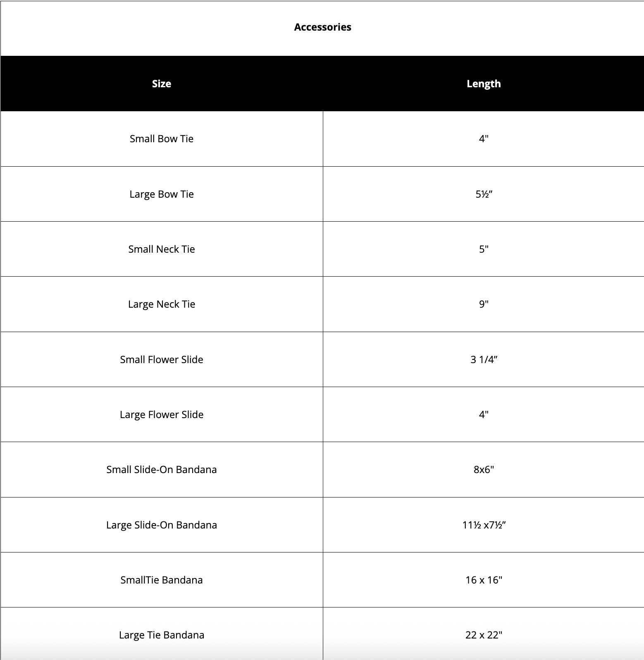644x660 pixels.
Task: Select the Small Slide-On Bandana cell
Action: click(162, 470)
